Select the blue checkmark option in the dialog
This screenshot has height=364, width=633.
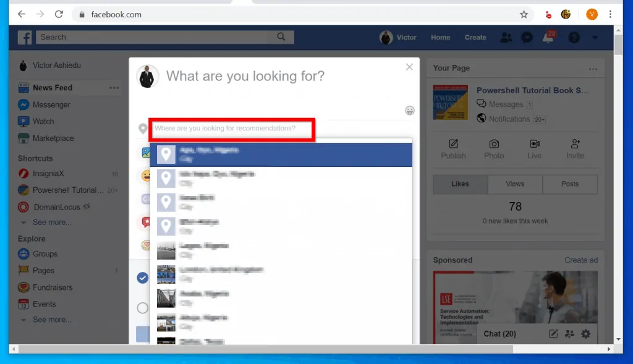142,278
